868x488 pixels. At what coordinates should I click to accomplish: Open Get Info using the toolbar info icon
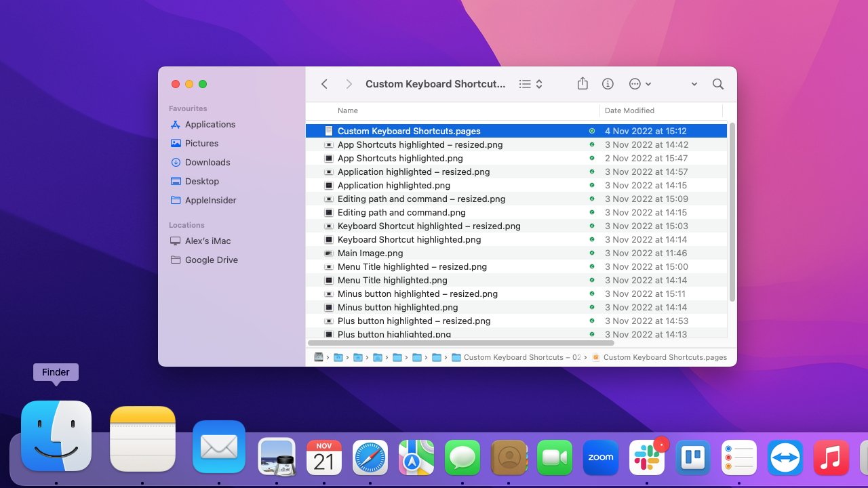coord(608,83)
